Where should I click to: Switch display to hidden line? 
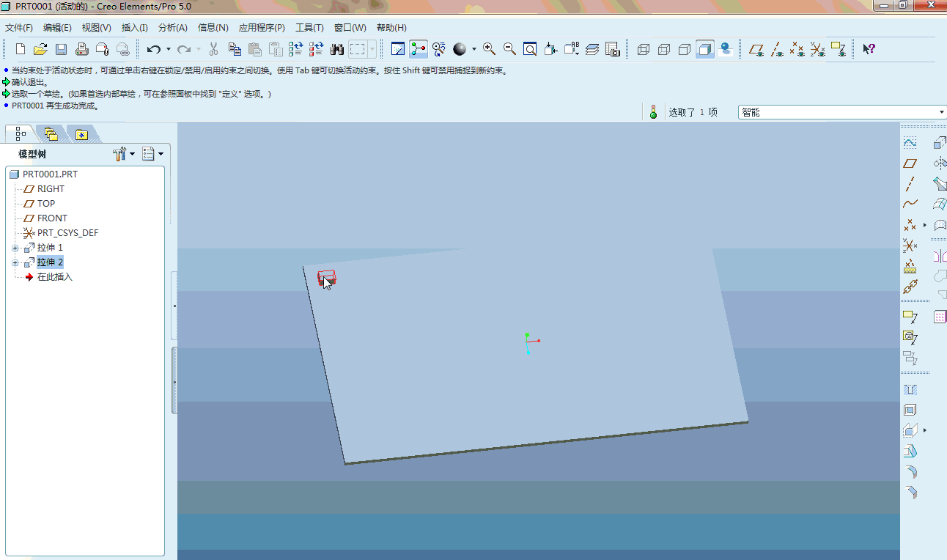664,49
